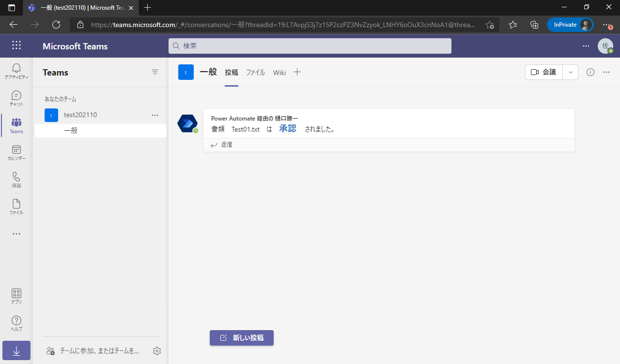Reply to the post via 返信
The height and width of the screenshot is (364, 620).
[x=221, y=145]
